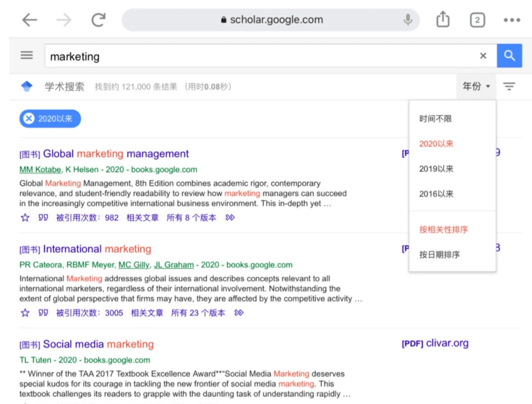Select 时间不限 in the year menu
This screenshot has width=532, height=404.
click(435, 119)
